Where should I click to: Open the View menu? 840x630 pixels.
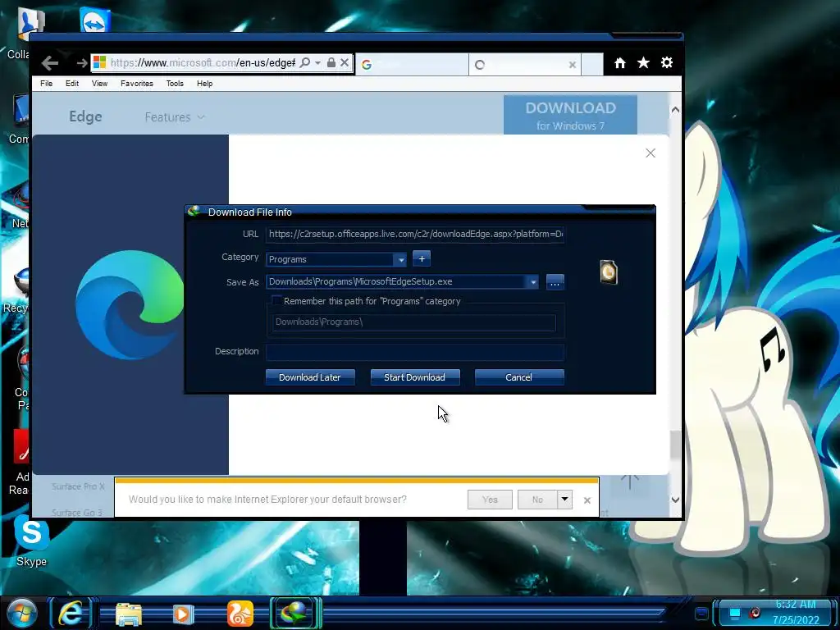pyautogui.click(x=99, y=84)
